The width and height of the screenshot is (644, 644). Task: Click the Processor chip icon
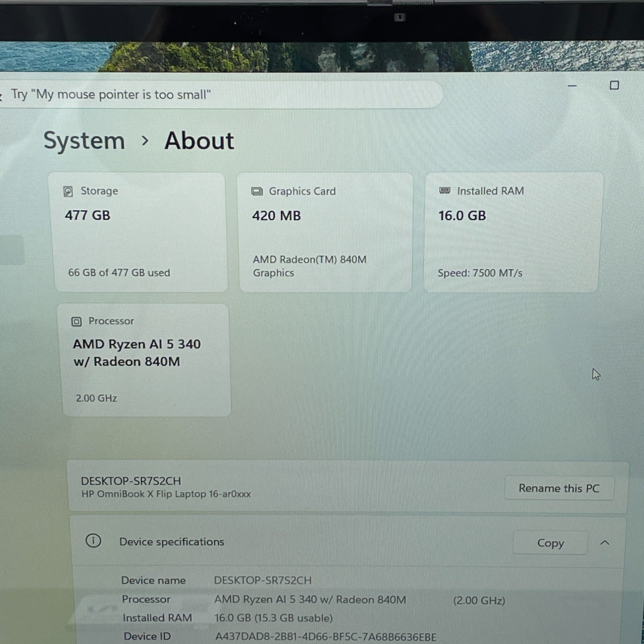76,322
